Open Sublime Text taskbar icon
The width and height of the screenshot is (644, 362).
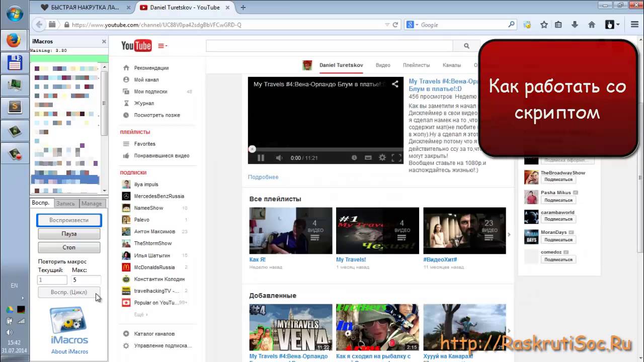click(15, 106)
